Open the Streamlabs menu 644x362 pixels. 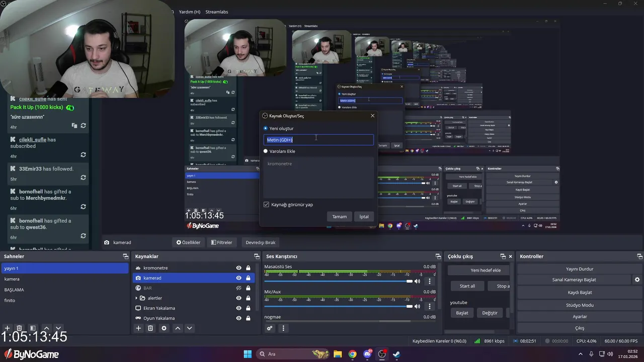tap(216, 12)
